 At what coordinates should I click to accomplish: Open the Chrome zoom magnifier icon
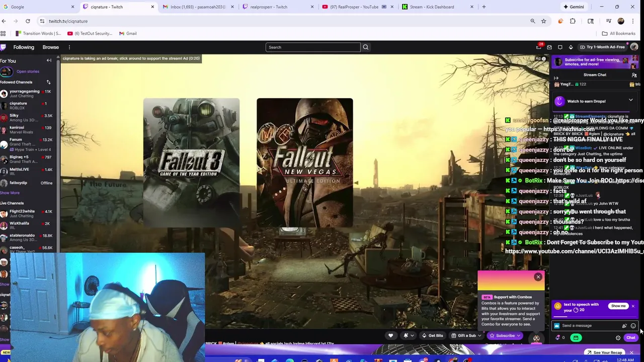(533, 21)
